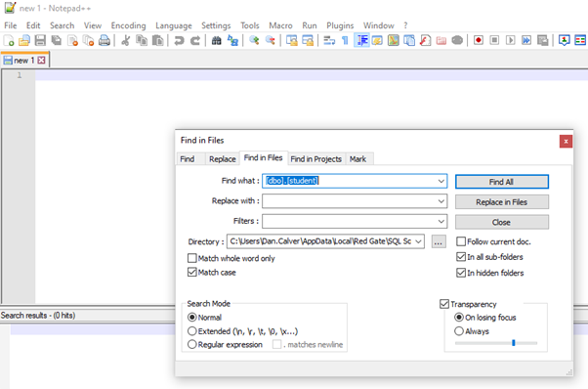Open the Plugins menu
Image resolution: width=588 pixels, height=389 pixels.
tap(340, 25)
